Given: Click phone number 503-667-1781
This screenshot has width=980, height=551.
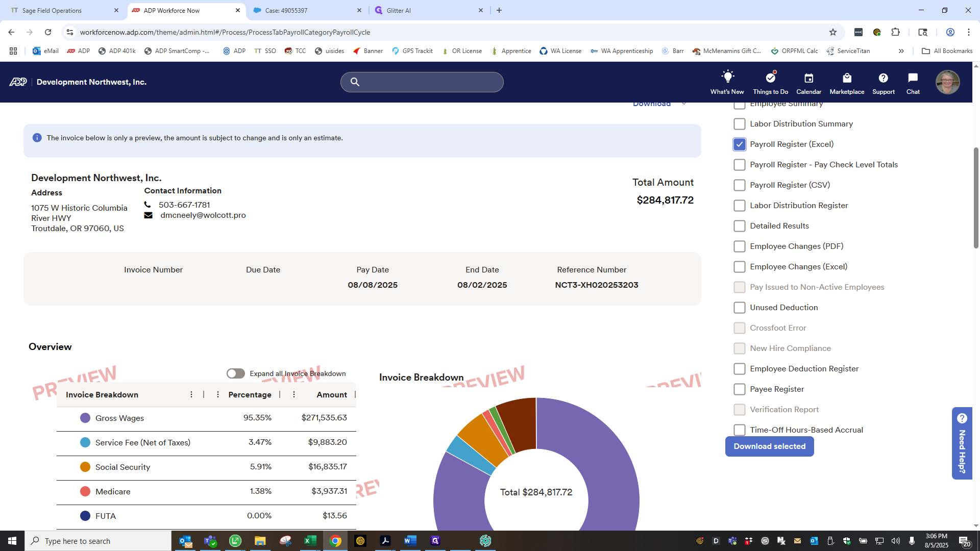Looking at the screenshot, I should (x=184, y=205).
